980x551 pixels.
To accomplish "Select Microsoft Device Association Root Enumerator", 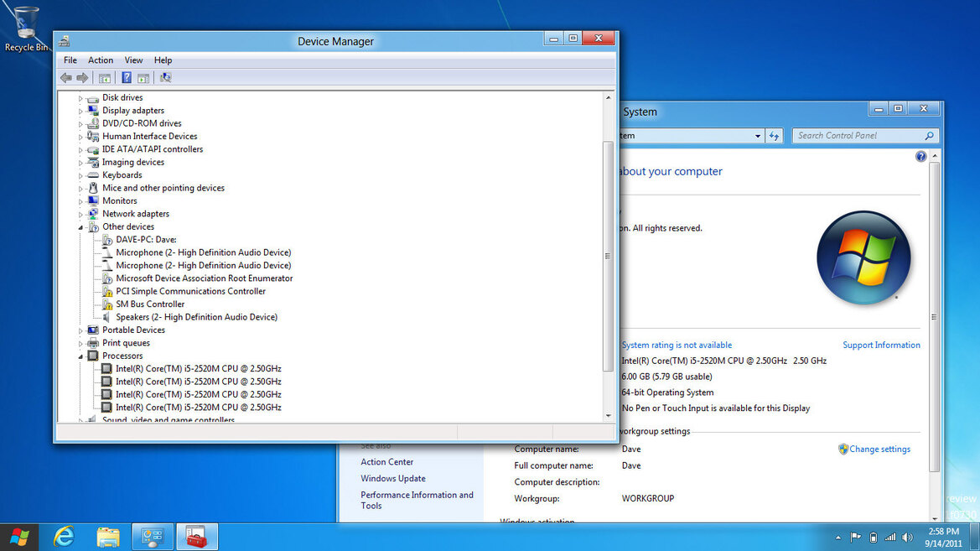I will [204, 278].
